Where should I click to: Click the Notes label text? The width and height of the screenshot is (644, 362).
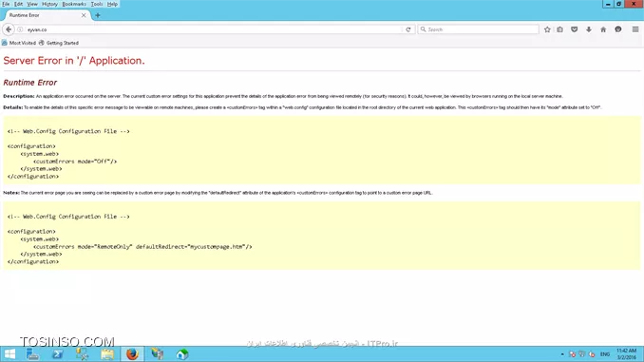(x=11, y=193)
